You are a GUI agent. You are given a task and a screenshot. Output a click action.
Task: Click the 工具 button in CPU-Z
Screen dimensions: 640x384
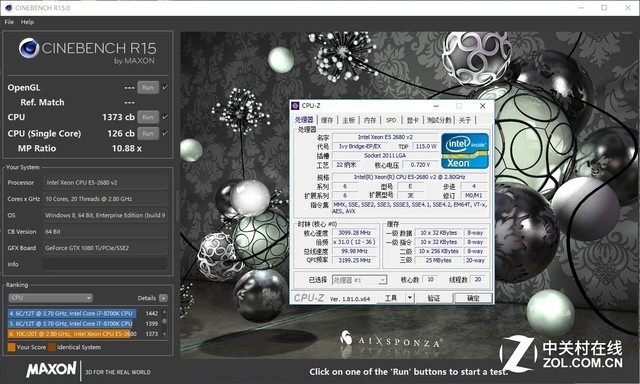tap(391, 298)
